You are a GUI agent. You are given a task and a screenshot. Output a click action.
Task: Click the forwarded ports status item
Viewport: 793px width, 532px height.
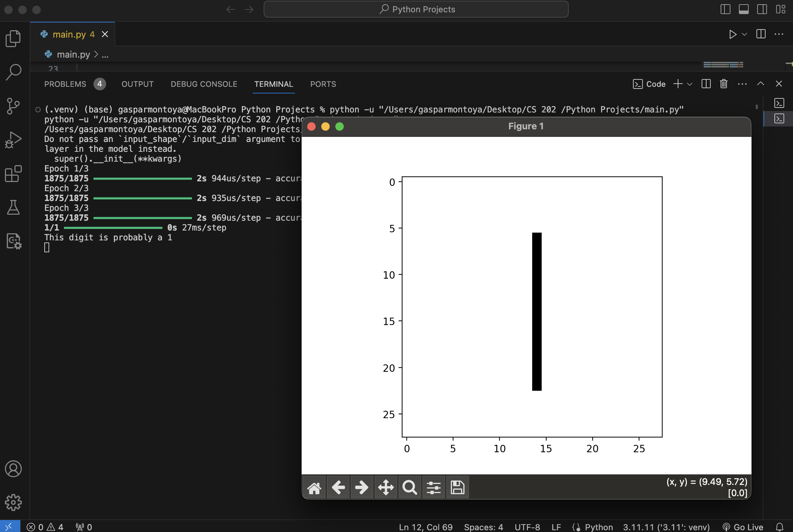[84, 527]
